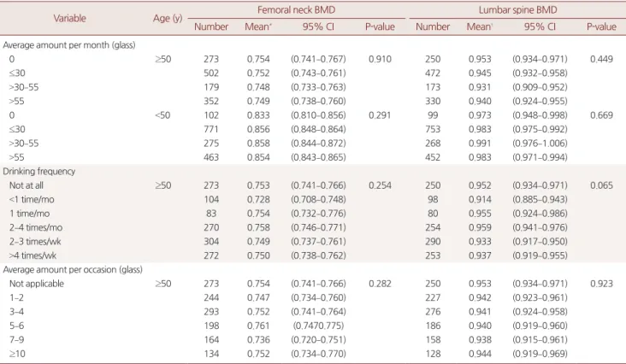Image resolution: width=626 pixels, height=364 pixels.
Task: Select the 'Drinking frequency' section row
Action: (x=39, y=172)
